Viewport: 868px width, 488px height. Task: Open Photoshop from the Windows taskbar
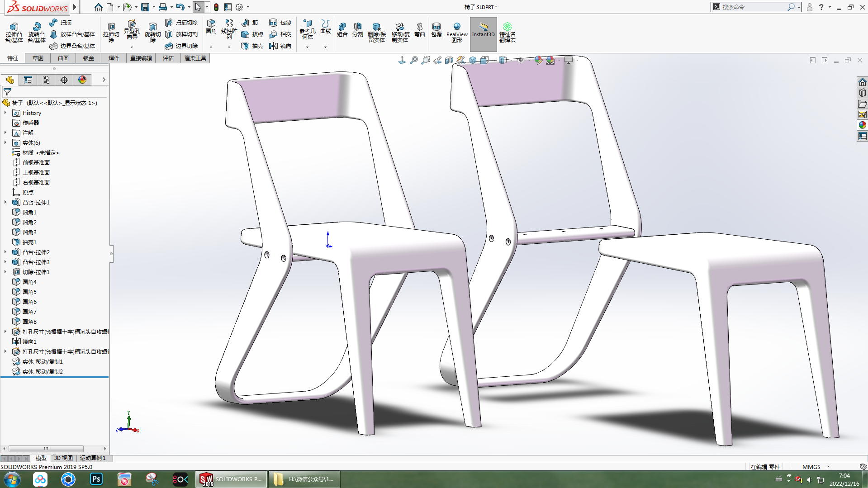(96, 479)
